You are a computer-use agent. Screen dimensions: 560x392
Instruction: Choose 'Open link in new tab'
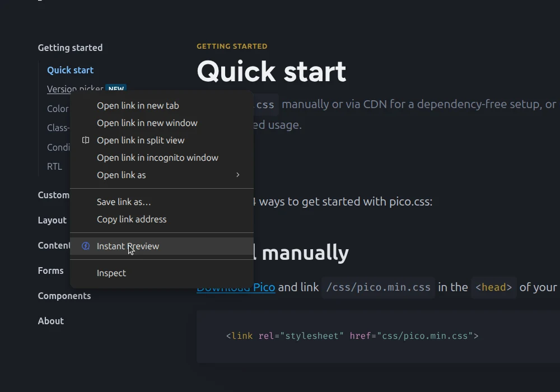click(x=162, y=106)
